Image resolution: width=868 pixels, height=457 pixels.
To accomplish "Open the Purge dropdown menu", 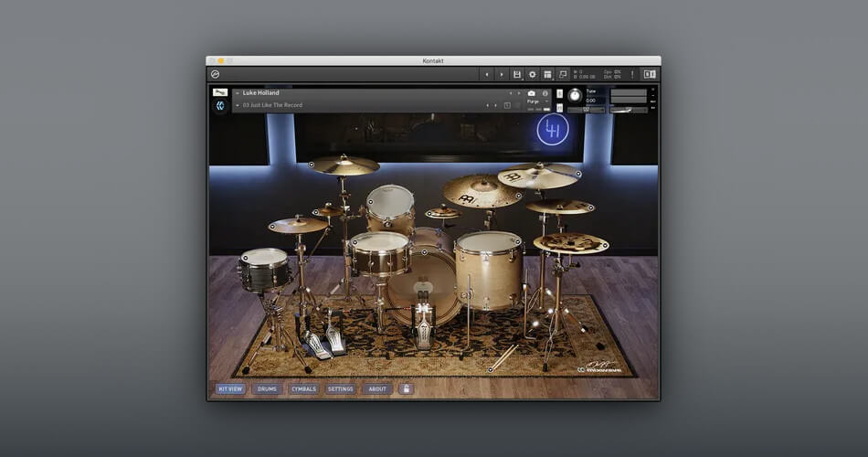I will 537,102.
